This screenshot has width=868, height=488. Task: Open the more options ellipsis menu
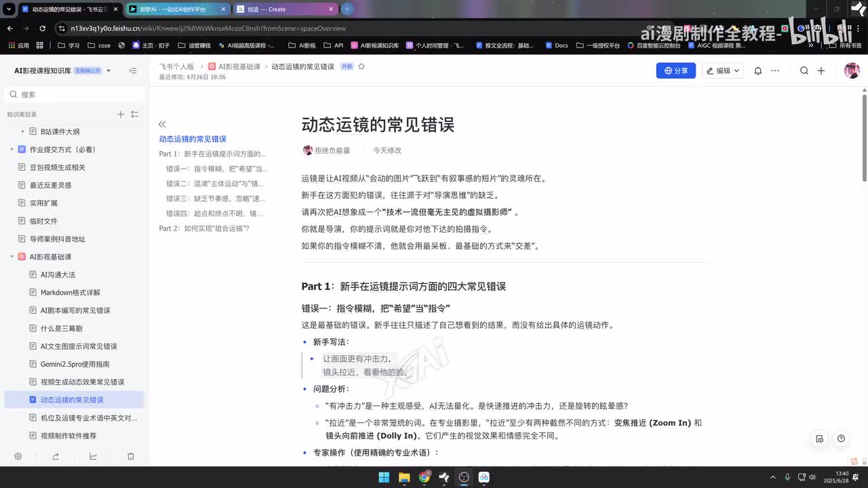[x=775, y=70]
